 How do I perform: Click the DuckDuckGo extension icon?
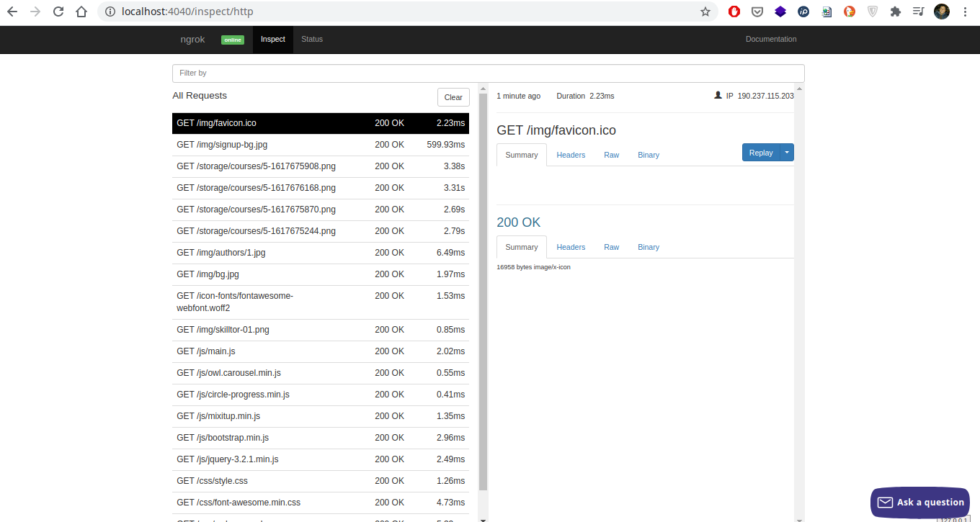[850, 12]
